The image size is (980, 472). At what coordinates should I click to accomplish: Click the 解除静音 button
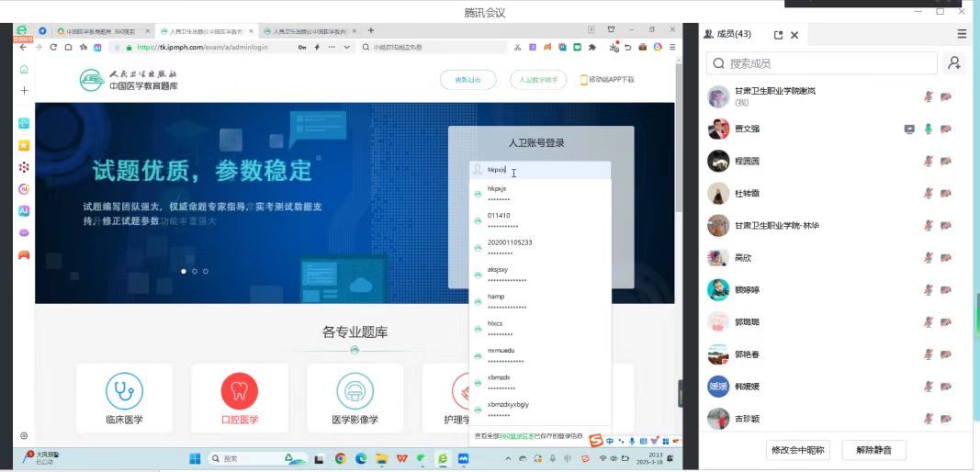(x=873, y=450)
